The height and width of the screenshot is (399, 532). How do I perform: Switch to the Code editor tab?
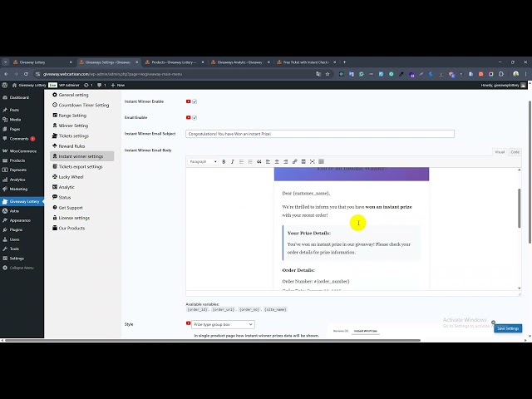pyautogui.click(x=515, y=152)
